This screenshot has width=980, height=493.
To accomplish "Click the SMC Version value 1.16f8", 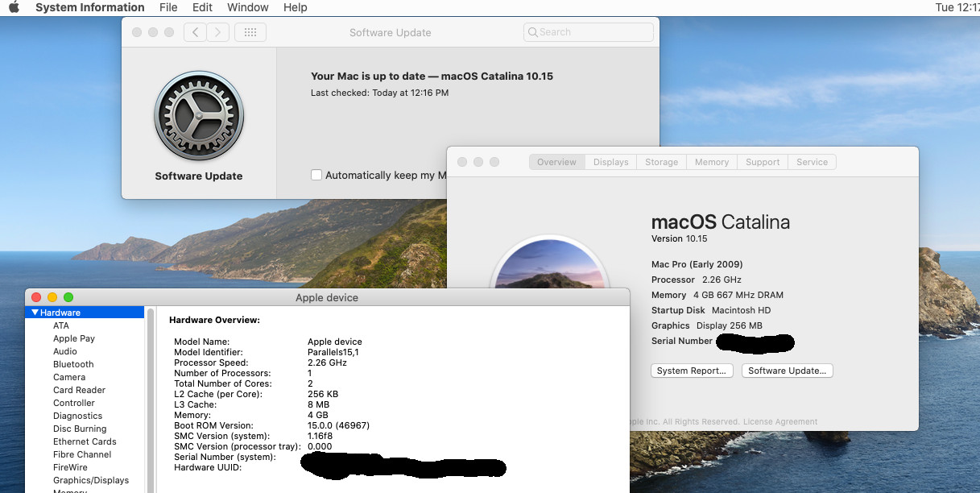I will 321,436.
